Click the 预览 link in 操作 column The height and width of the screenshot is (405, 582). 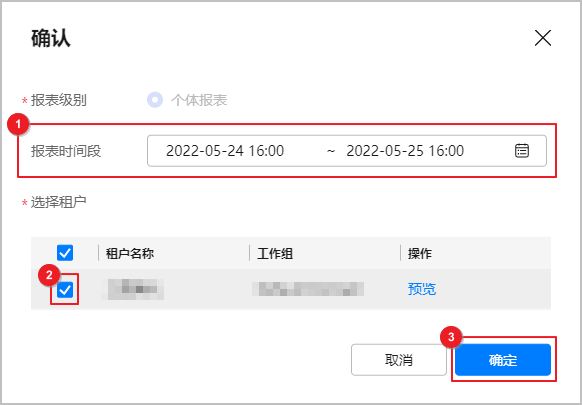pyautogui.click(x=422, y=289)
